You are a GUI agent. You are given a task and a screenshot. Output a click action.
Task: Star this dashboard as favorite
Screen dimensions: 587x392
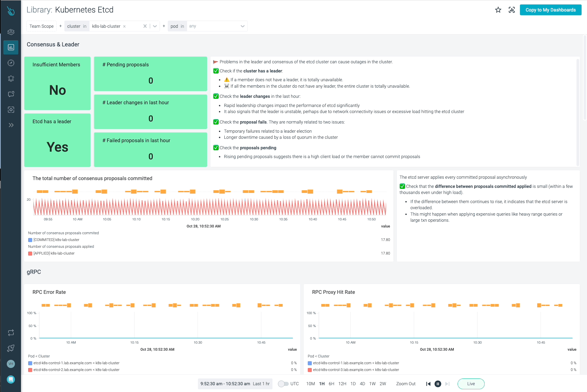click(498, 10)
